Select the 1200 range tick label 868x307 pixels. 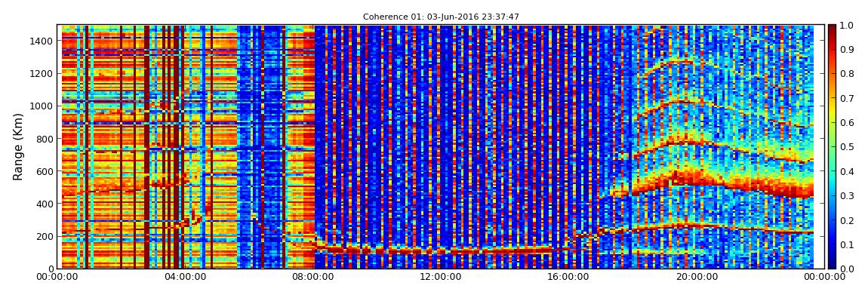click(42, 74)
